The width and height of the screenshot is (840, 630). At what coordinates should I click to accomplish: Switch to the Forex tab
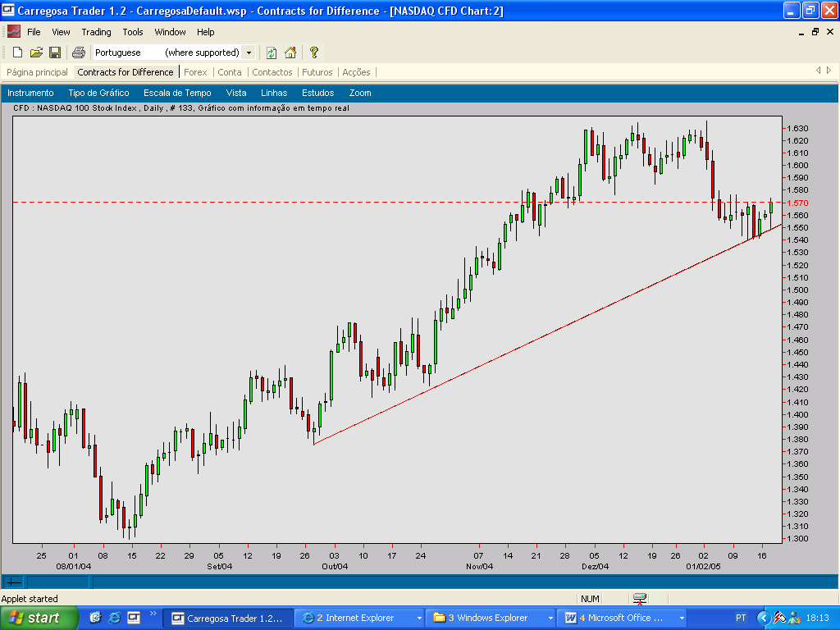click(x=195, y=72)
